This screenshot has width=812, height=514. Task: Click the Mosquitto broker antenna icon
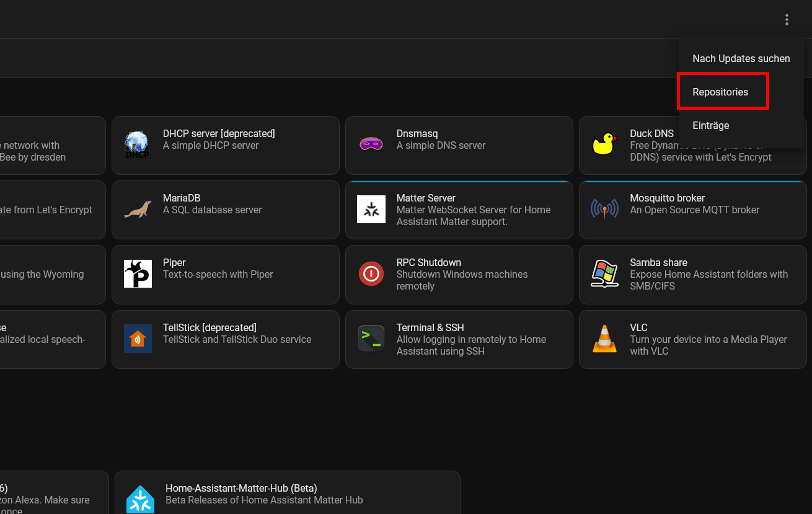click(604, 210)
